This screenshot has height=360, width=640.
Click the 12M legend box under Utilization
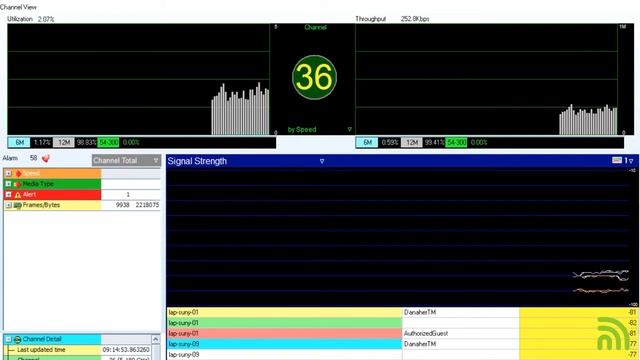tap(64, 142)
